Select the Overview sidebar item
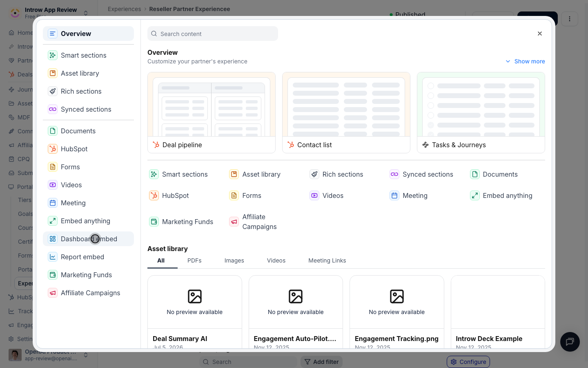 tap(88, 34)
